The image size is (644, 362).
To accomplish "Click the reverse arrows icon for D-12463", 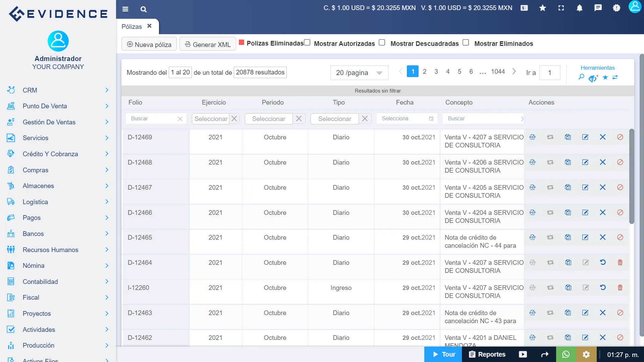I will [x=550, y=312].
